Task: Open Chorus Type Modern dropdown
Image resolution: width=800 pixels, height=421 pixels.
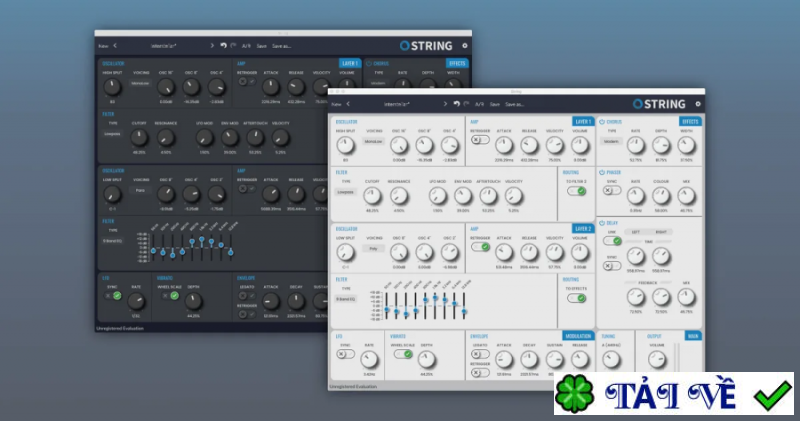Action: pyautogui.click(x=611, y=142)
